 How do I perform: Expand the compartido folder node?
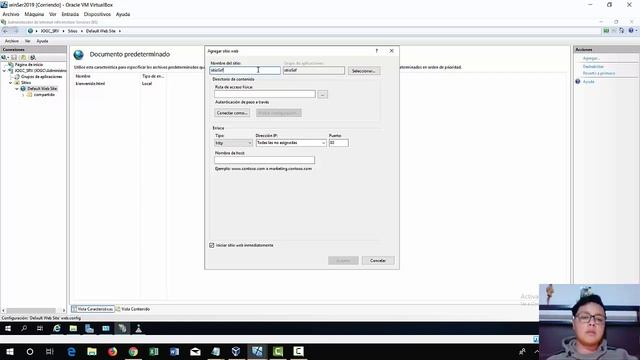coord(23,95)
